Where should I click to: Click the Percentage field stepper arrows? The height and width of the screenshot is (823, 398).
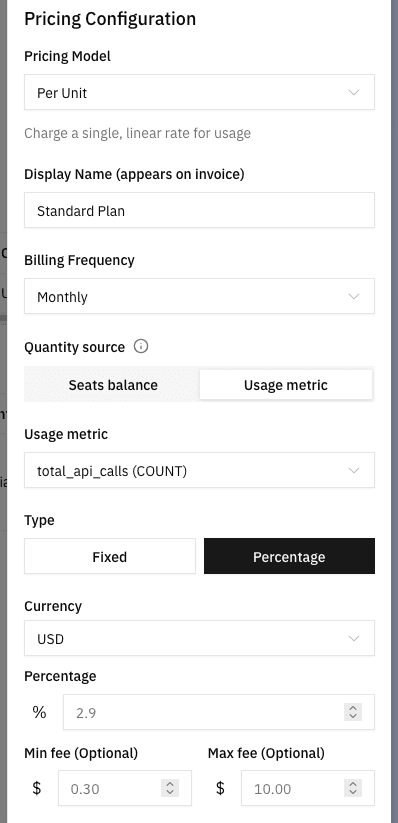point(353,712)
